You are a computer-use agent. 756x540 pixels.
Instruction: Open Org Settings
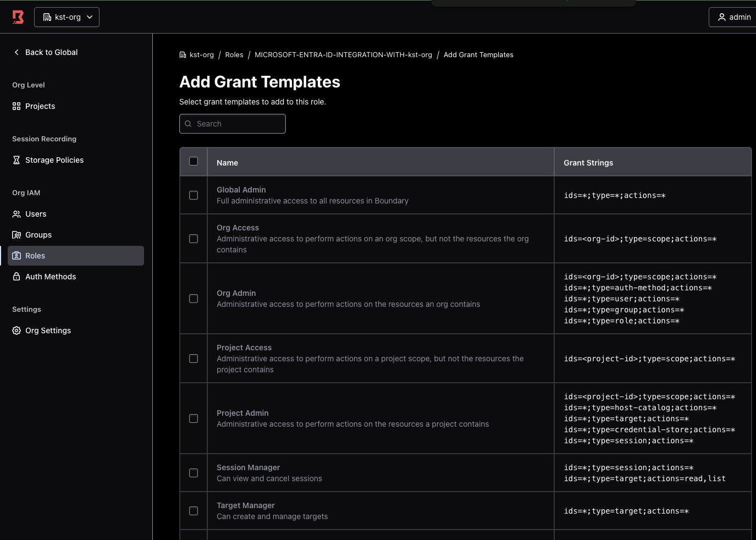click(x=76, y=330)
